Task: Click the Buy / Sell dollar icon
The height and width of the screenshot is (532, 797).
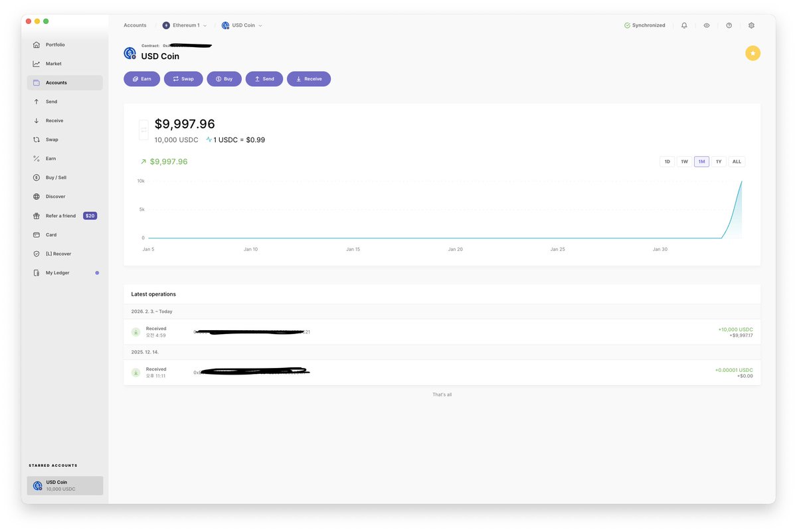Action: [37, 178]
